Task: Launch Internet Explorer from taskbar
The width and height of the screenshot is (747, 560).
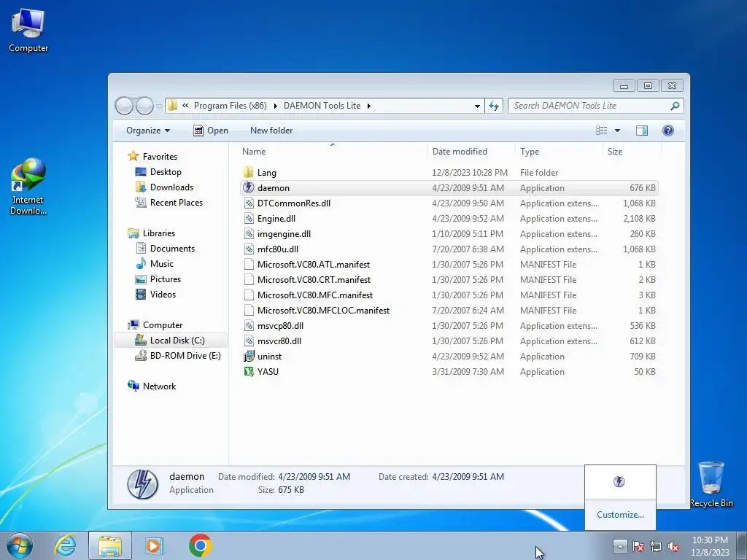Action: click(x=65, y=545)
